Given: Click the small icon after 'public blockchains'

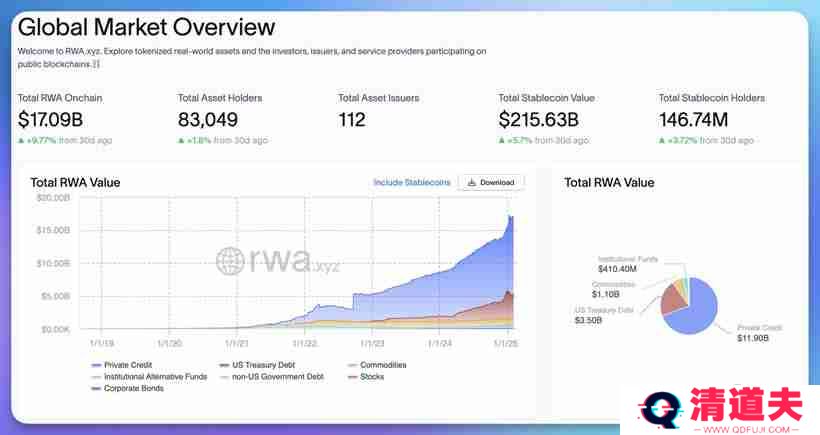Looking at the screenshot, I should (96, 64).
